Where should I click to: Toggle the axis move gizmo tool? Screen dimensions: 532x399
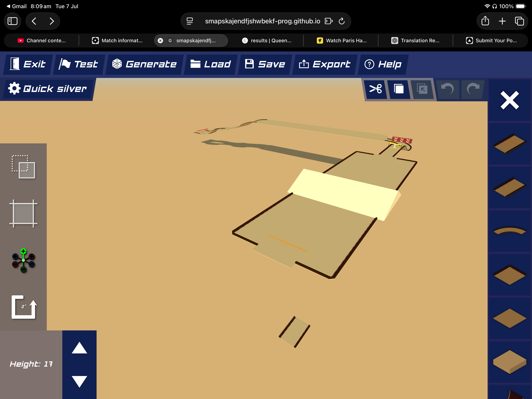(23, 260)
